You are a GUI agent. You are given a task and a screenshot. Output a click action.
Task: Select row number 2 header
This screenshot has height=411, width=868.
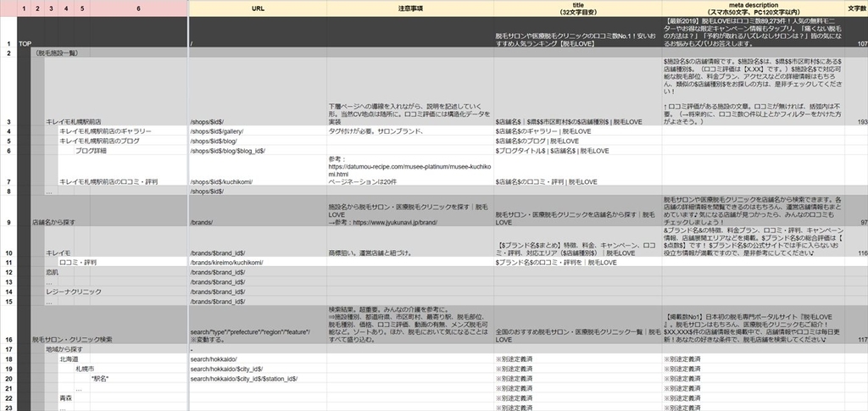8,53
